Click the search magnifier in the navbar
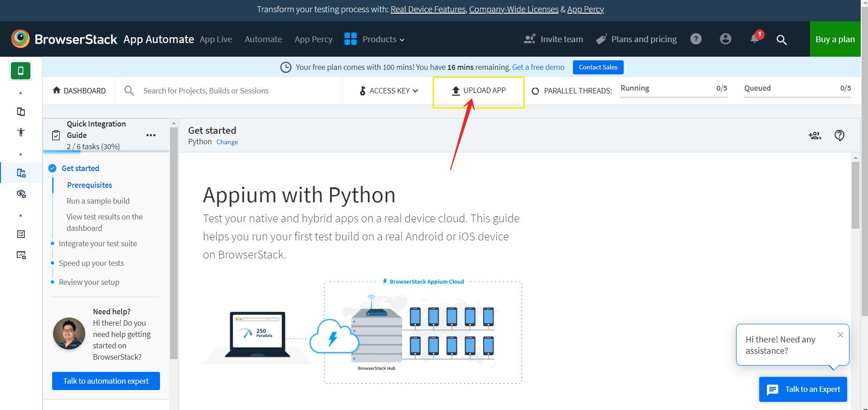The height and width of the screenshot is (410, 868). pyautogui.click(x=781, y=39)
